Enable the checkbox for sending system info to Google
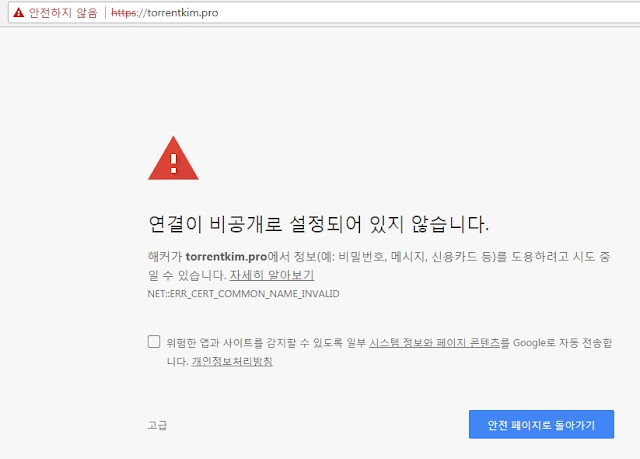Viewport: 640px width, 459px height. (x=154, y=341)
